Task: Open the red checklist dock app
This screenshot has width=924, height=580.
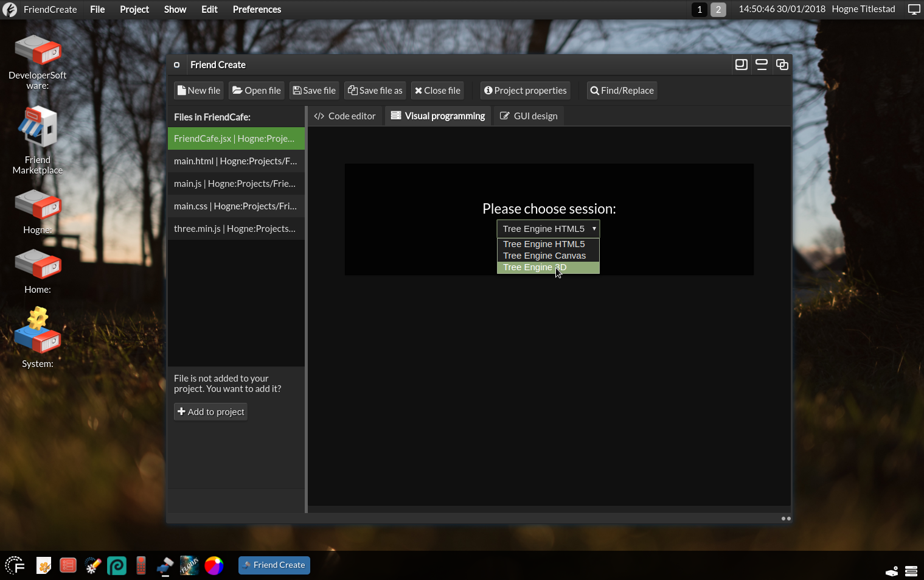Action: click(x=68, y=566)
